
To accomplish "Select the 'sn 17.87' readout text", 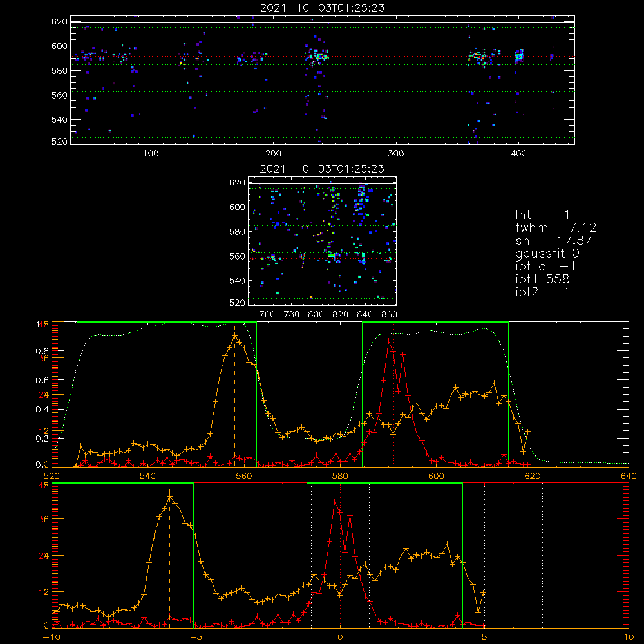I will pos(553,240).
